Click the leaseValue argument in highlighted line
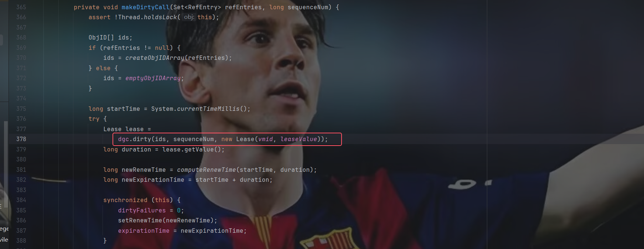644x249 pixels. [299, 139]
